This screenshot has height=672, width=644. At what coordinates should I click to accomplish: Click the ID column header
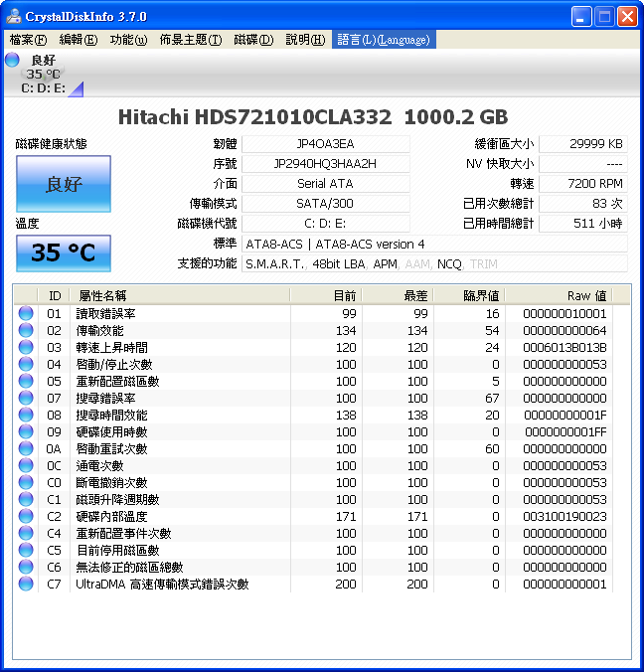point(55,295)
